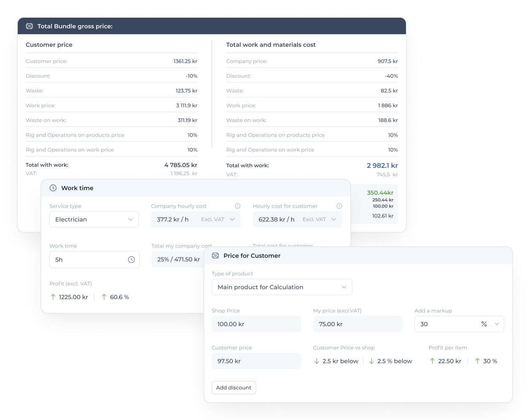Click the up arrow beside 1225.00 kr profit
Viewport: 530px width, 420px height.
[x=53, y=297]
